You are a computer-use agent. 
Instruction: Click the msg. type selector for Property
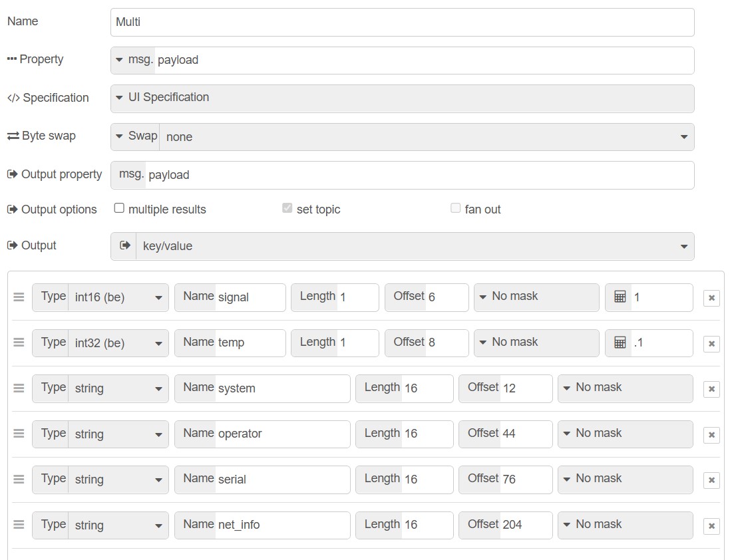134,60
